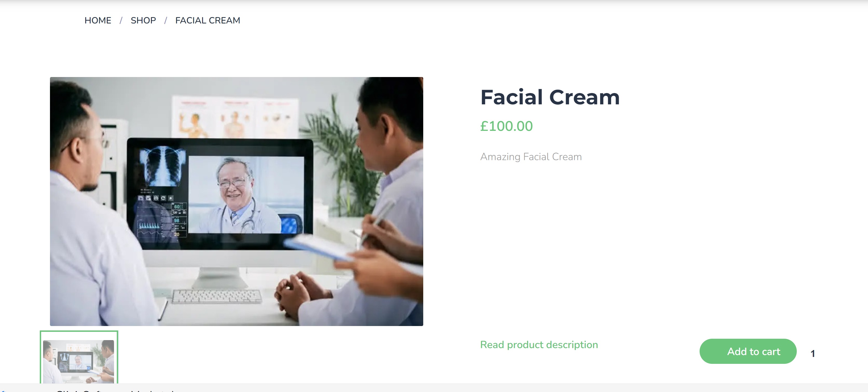Screen dimensions: 868x392
Task: Click the £100.00 price label
Action: [506, 126]
